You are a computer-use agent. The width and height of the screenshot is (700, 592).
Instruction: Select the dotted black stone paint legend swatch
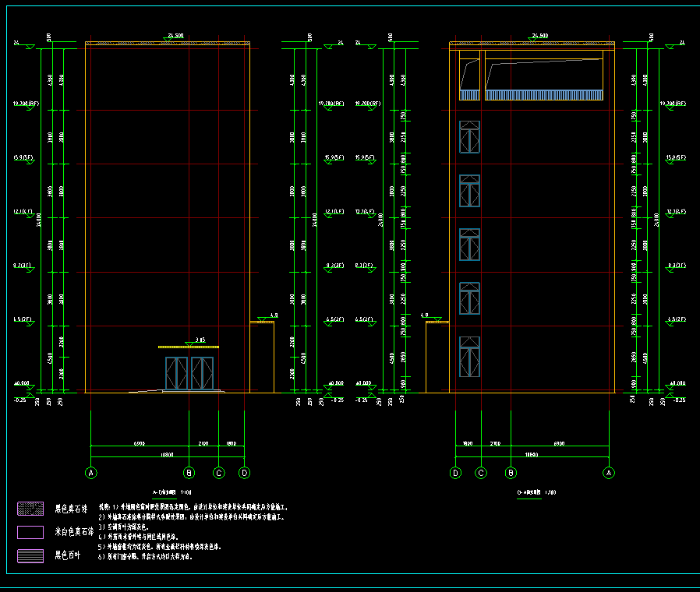click(30, 509)
